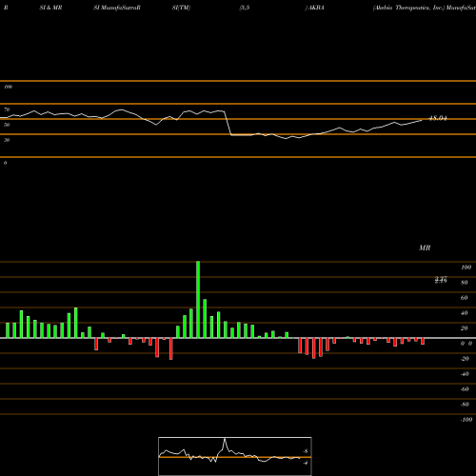476x476 pixels.
Task: Click the -40 label on the MR axis
Action: pyautogui.click(x=465, y=374)
